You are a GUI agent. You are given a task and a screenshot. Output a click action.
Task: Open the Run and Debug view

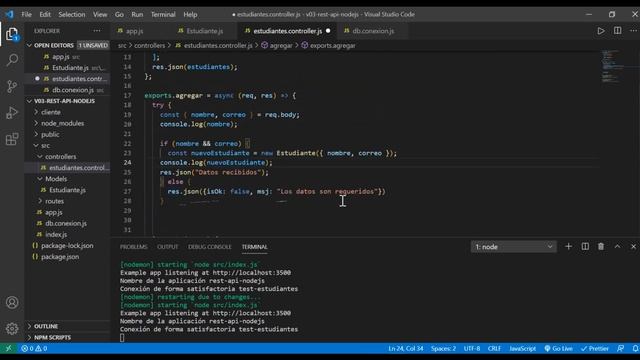click(12, 113)
